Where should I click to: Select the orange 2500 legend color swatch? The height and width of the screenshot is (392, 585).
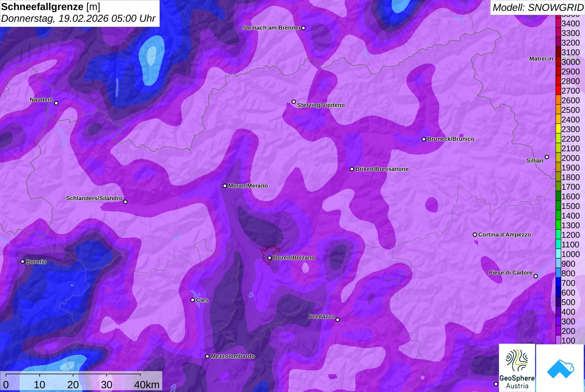[558, 110]
